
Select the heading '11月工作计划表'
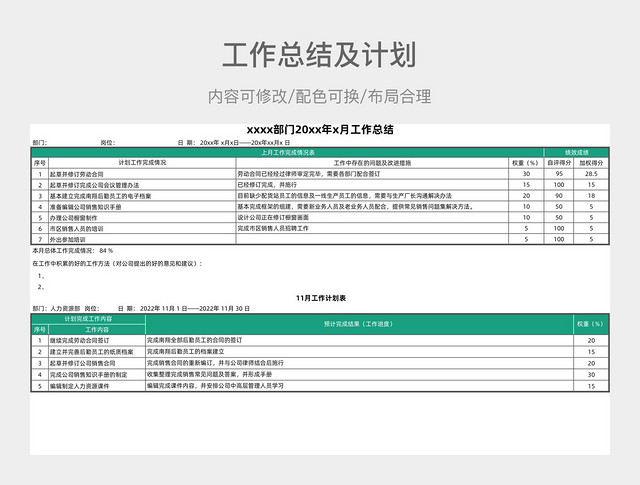321,298
